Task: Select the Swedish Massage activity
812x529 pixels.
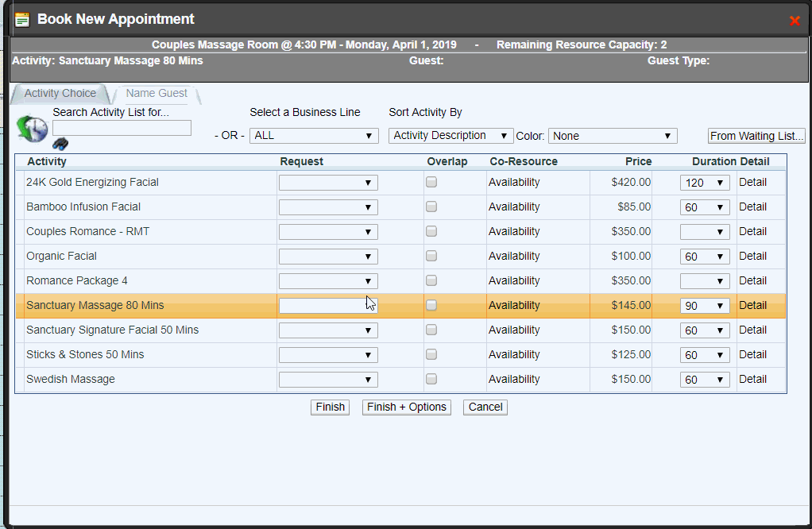Action: point(71,380)
